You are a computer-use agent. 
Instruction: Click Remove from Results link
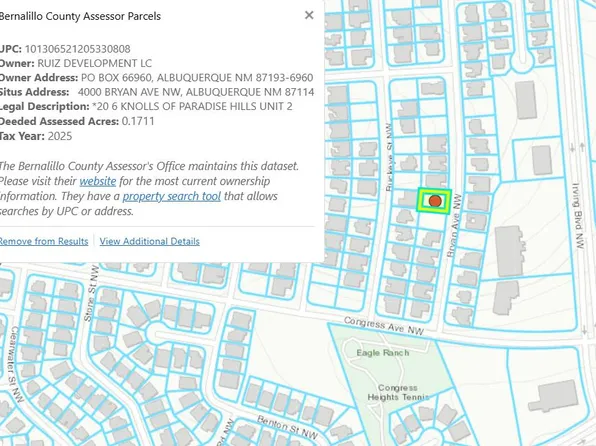44,241
